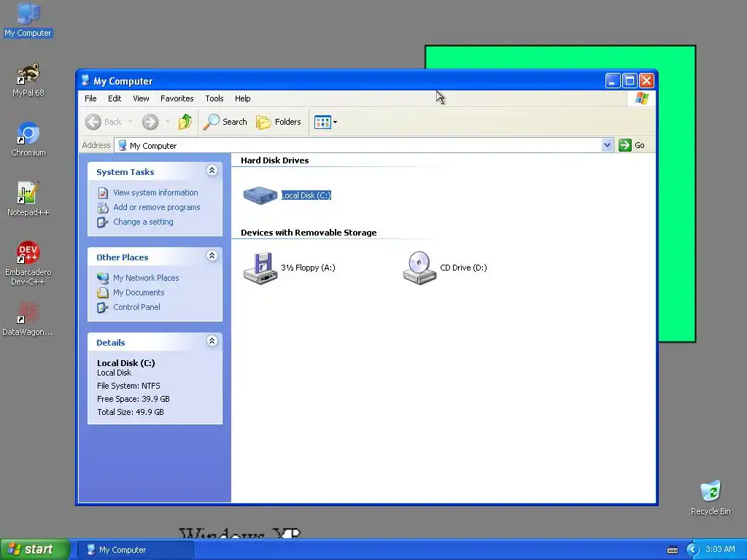Click the Change a setting icon
The image size is (747, 560).
pos(103,222)
